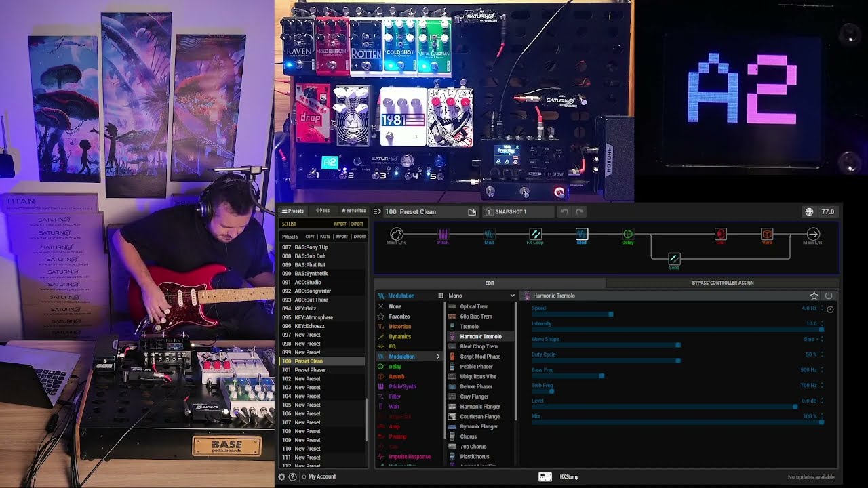Click the Intensity value stepper arrows
Screen dimensions: 868x488
[822, 324]
